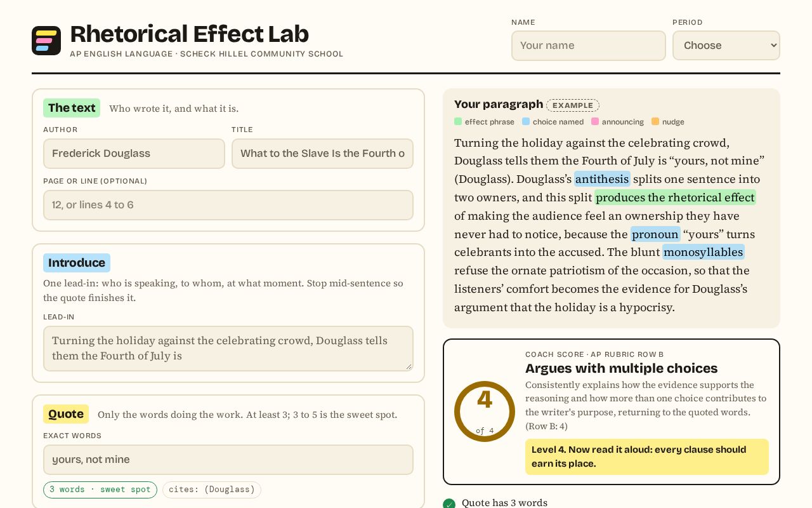Click the highlighted word monosyllables
The height and width of the screenshot is (508, 812).
704,252
